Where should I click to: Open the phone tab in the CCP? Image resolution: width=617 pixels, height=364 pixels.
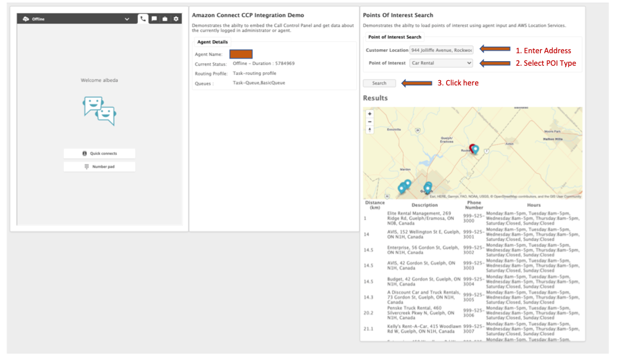click(143, 18)
